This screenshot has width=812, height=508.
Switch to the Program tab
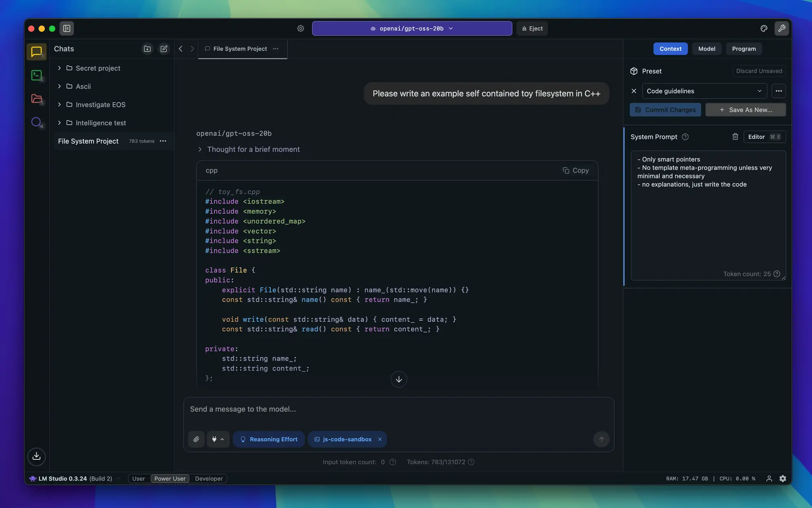point(743,49)
